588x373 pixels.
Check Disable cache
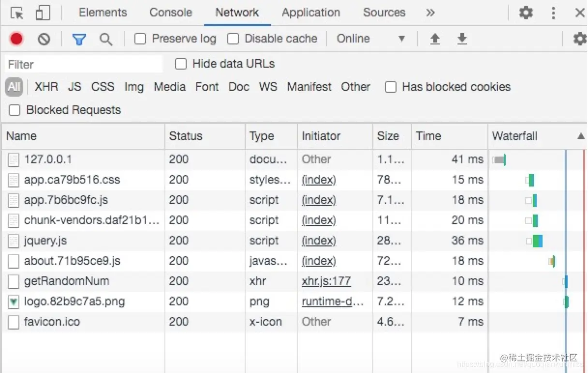tap(233, 39)
